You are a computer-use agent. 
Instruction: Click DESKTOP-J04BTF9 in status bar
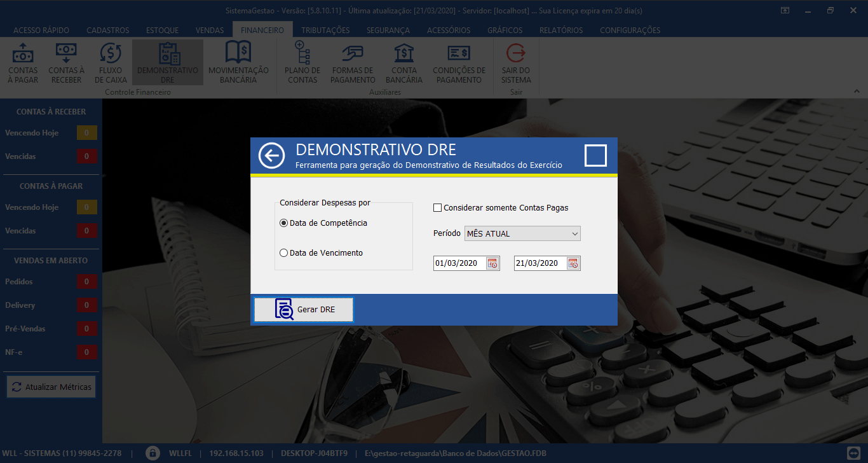314,453
